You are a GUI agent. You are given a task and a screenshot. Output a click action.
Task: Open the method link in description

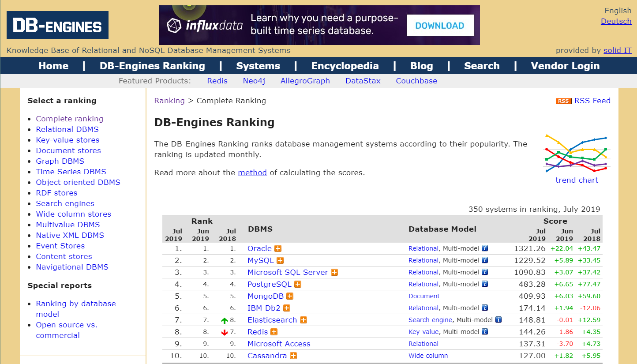[252, 173]
